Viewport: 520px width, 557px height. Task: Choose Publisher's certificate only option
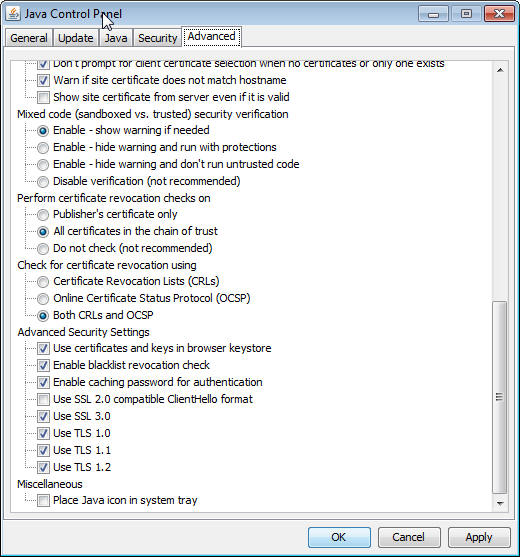pos(43,215)
